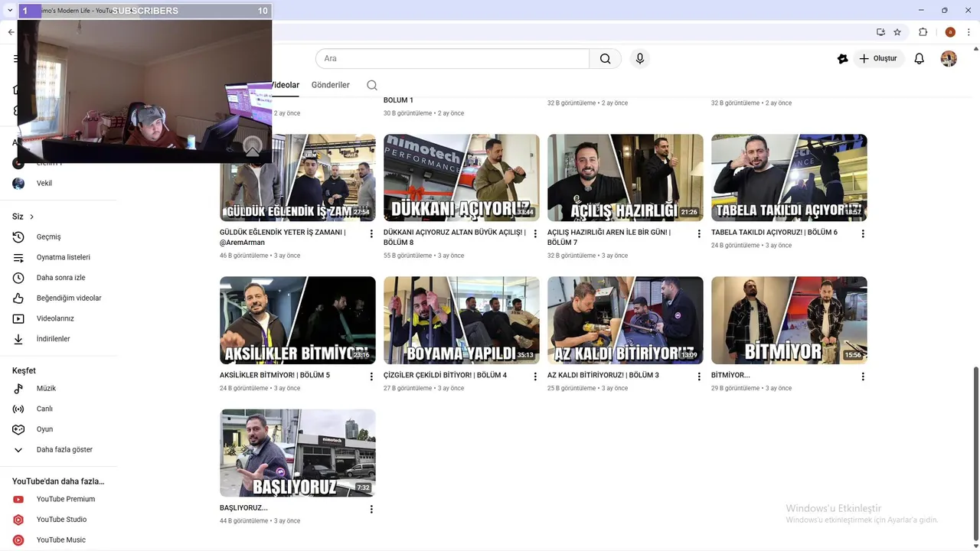Open title ÇİZGİLER ÇEKİLDİ BİTİYOR BÖLÜM 4
The width and height of the screenshot is (980, 551).
pyautogui.click(x=445, y=376)
